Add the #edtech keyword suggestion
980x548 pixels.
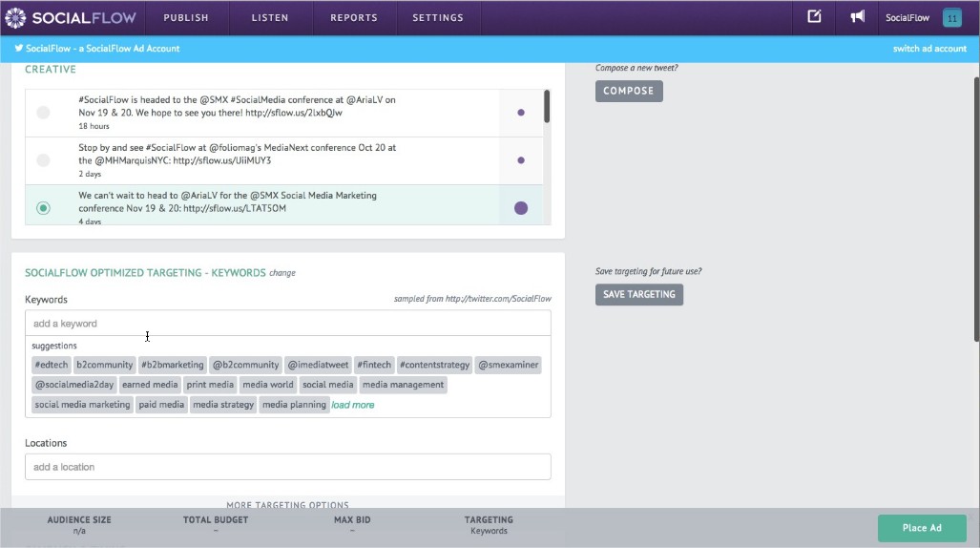(52, 365)
